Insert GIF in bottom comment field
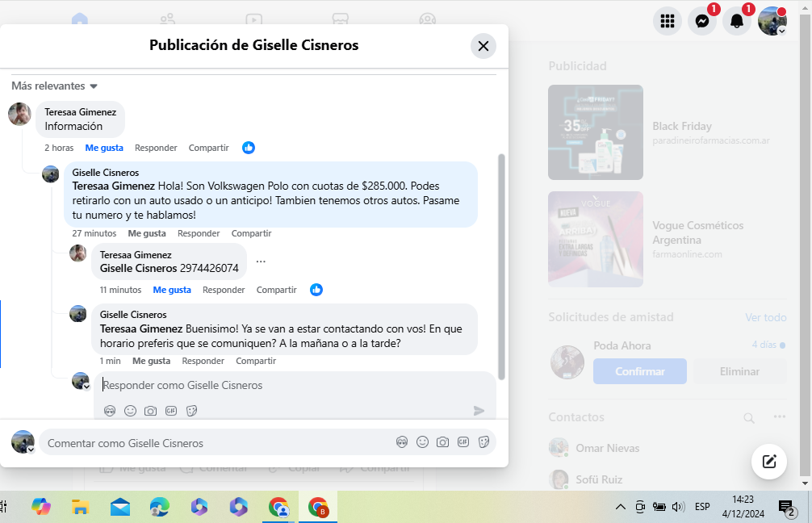 463,442
